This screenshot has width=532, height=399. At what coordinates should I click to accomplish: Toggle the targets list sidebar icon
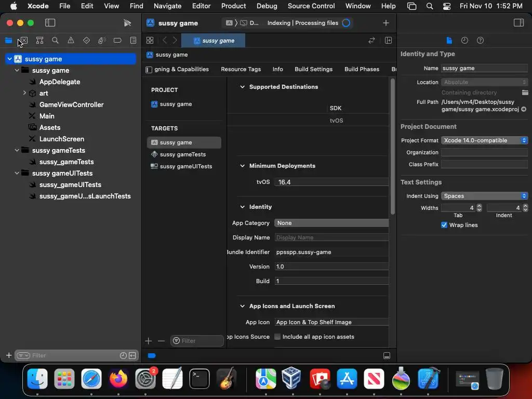tap(149, 70)
